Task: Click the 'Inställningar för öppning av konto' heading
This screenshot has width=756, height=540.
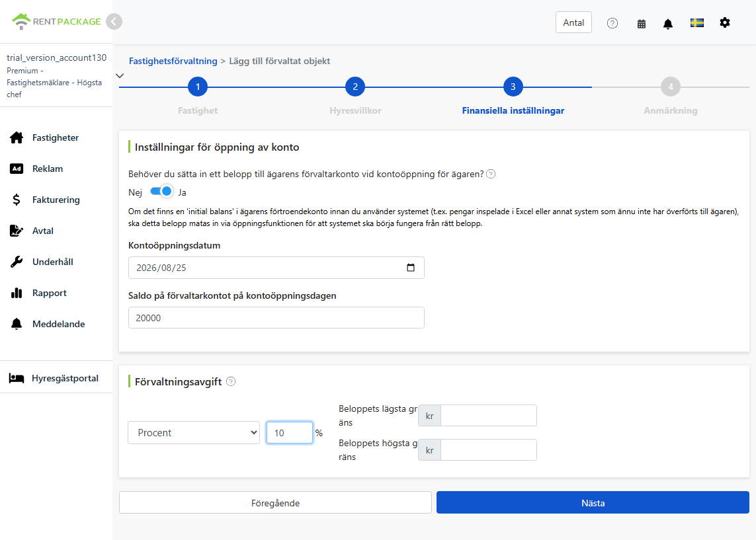Action: [x=217, y=147]
